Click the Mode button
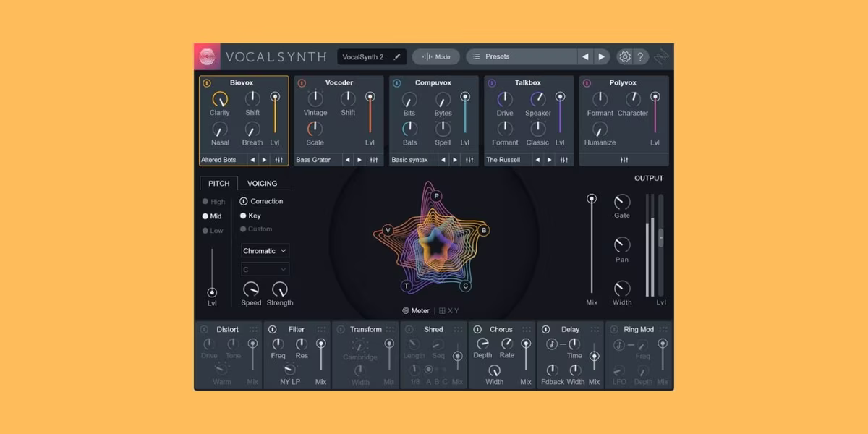 coord(435,56)
